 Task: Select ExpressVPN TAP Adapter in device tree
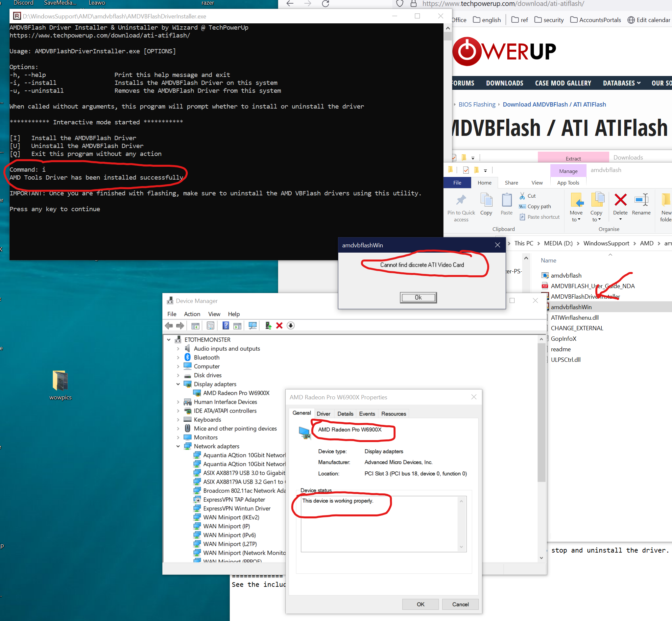[x=234, y=499]
